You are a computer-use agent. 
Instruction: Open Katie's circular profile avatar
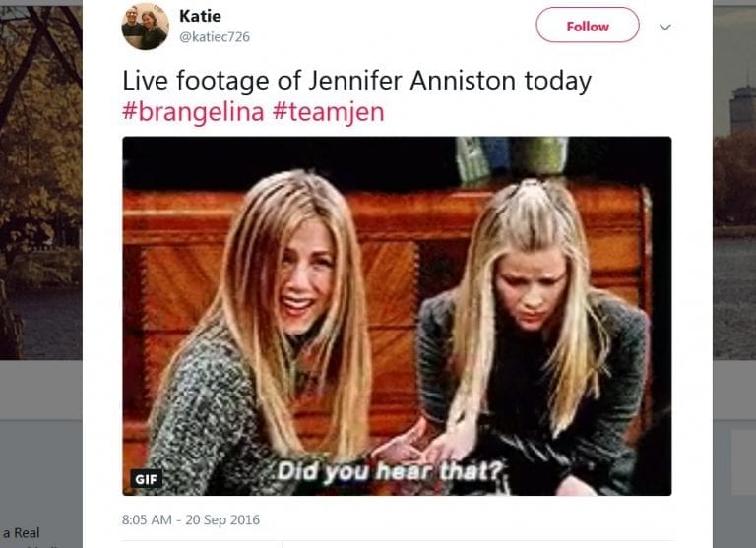[x=145, y=27]
